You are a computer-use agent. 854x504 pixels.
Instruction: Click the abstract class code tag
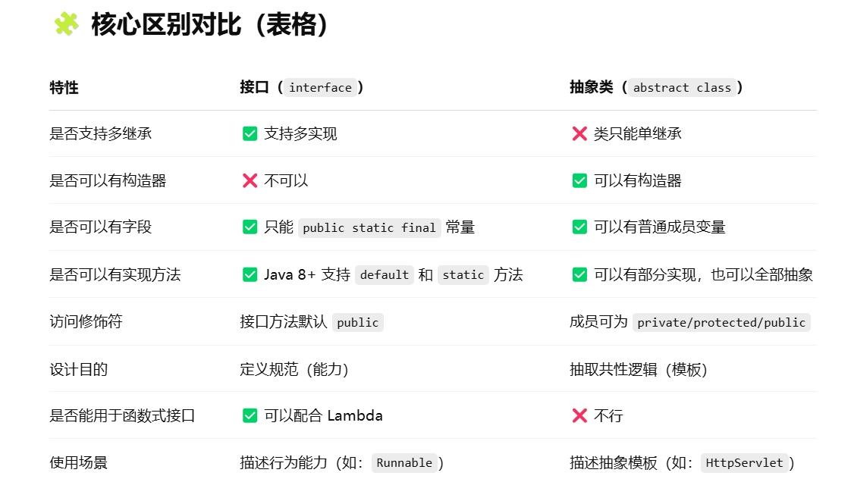682,87
